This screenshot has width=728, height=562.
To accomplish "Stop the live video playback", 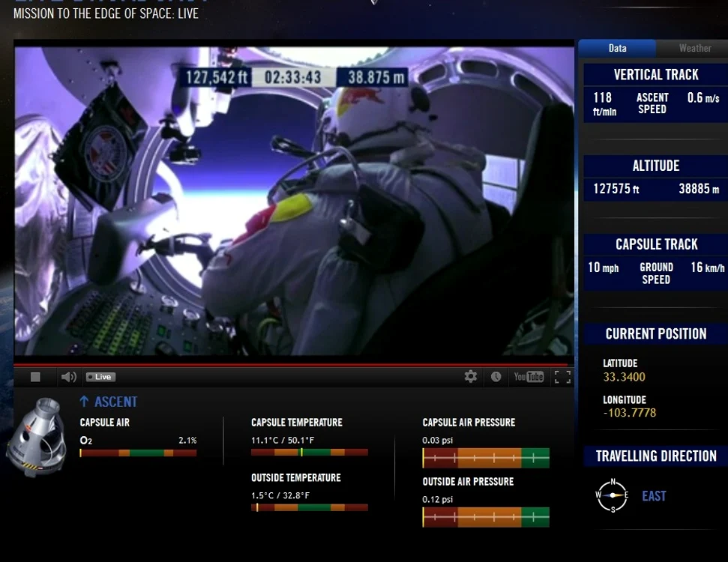I will click(x=35, y=377).
